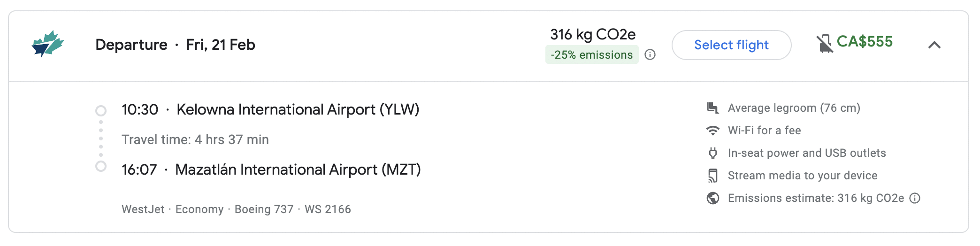Collapse the flight details with chevron

pos(934,45)
